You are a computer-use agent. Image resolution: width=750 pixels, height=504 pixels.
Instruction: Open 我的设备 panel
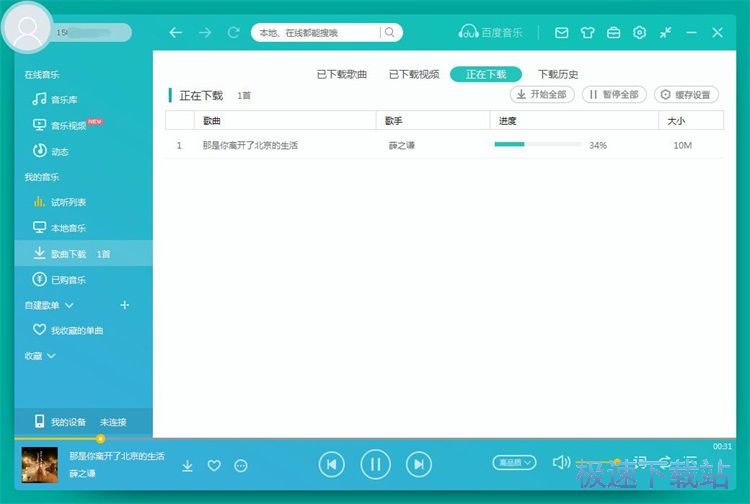click(x=83, y=422)
